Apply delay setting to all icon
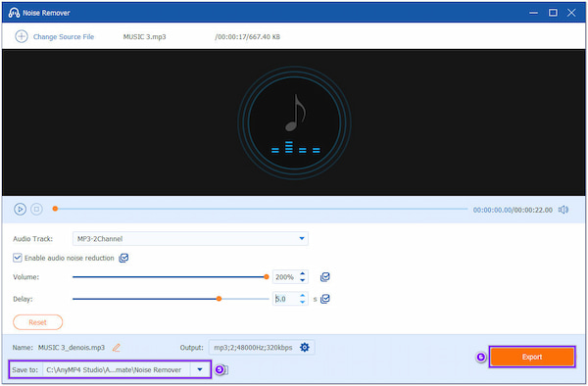The image size is (588, 386). click(325, 299)
